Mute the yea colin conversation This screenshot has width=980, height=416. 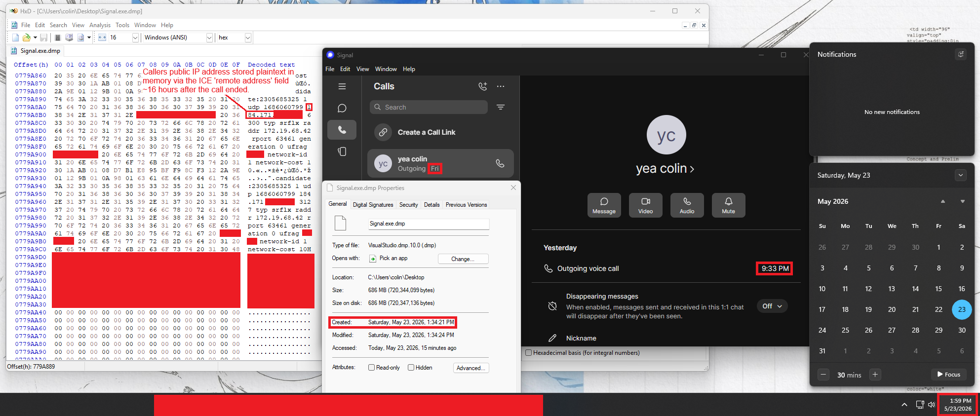[x=728, y=205]
